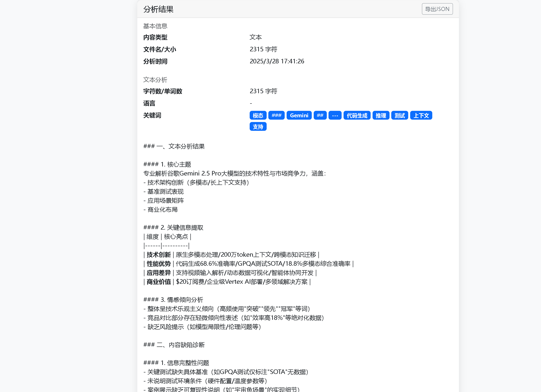Select the 代码生成 keyword tag
The image size is (541, 392).
click(357, 115)
